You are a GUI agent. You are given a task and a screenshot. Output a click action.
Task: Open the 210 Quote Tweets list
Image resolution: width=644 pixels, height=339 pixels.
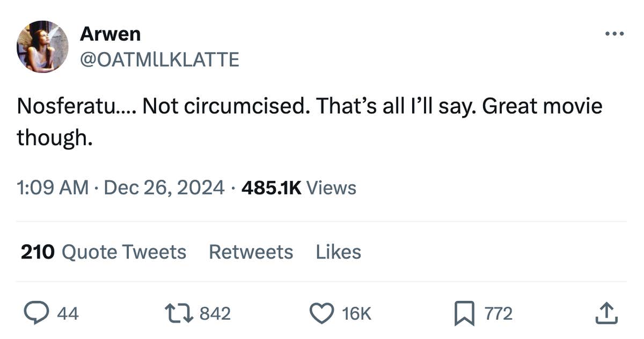(103, 252)
